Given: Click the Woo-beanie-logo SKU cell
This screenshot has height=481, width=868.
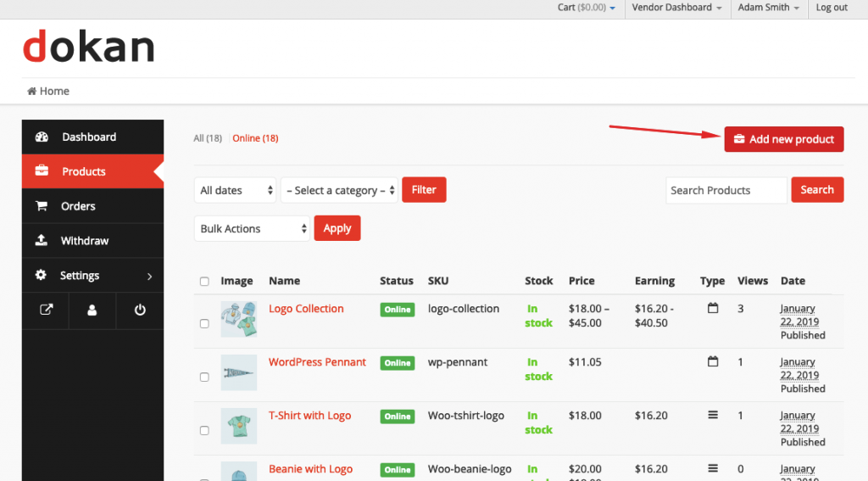Looking at the screenshot, I should point(470,469).
